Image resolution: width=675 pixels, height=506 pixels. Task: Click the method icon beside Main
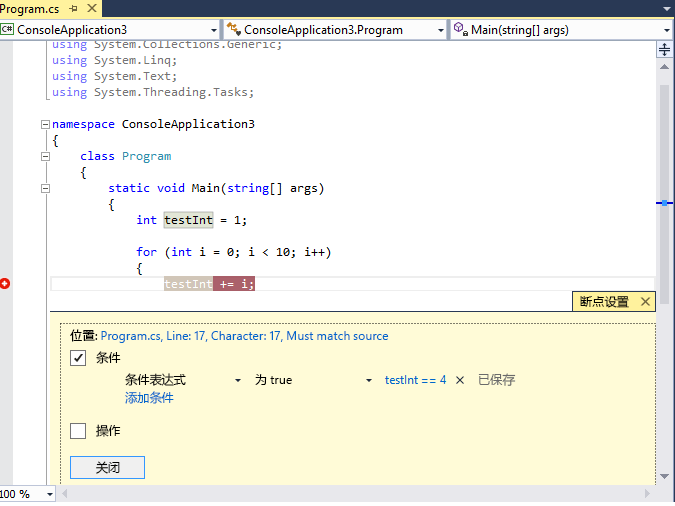tap(460, 29)
